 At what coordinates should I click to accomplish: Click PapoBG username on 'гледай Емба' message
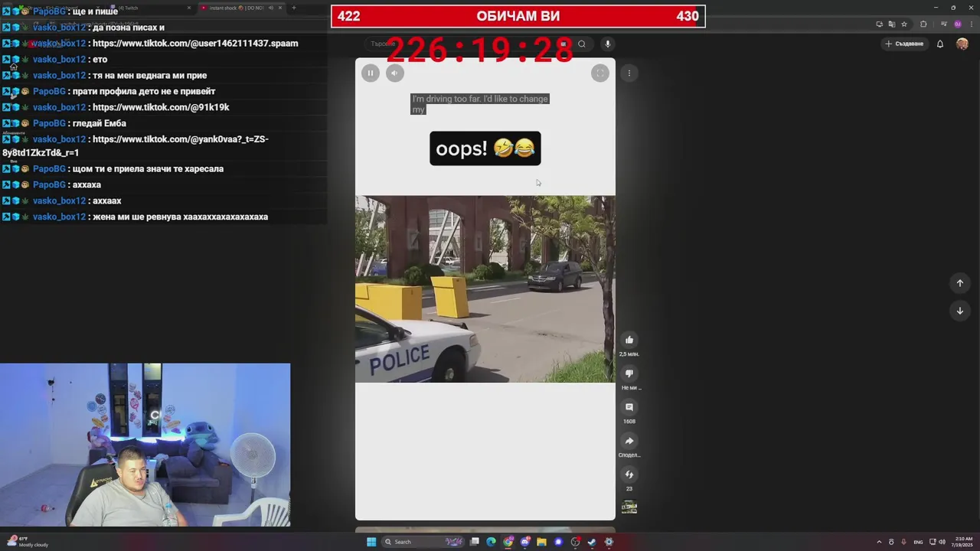49,124
